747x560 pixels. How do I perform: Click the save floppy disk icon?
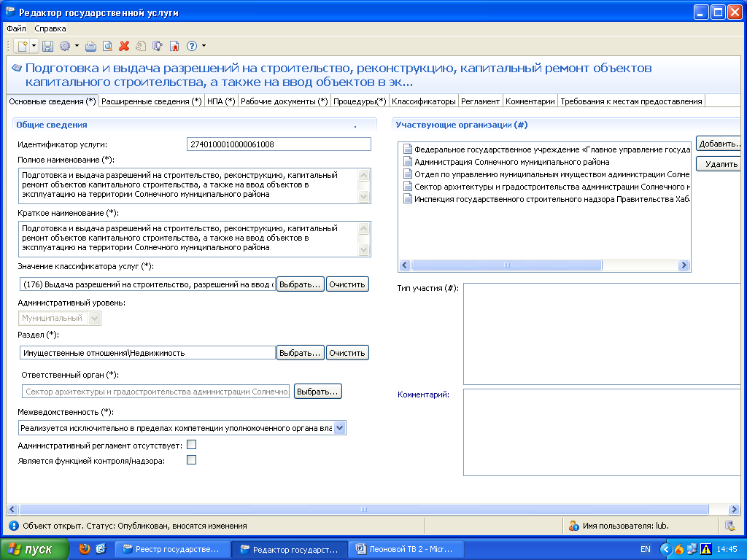coord(47,46)
